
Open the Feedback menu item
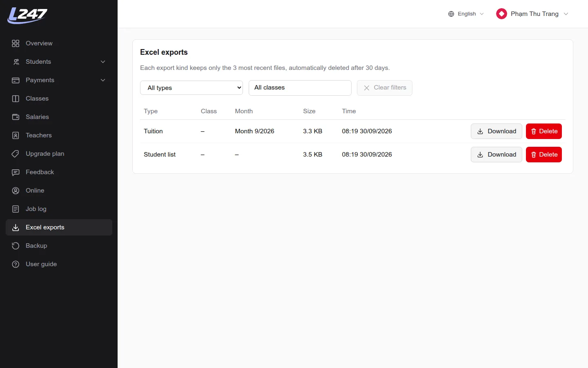click(x=59, y=172)
